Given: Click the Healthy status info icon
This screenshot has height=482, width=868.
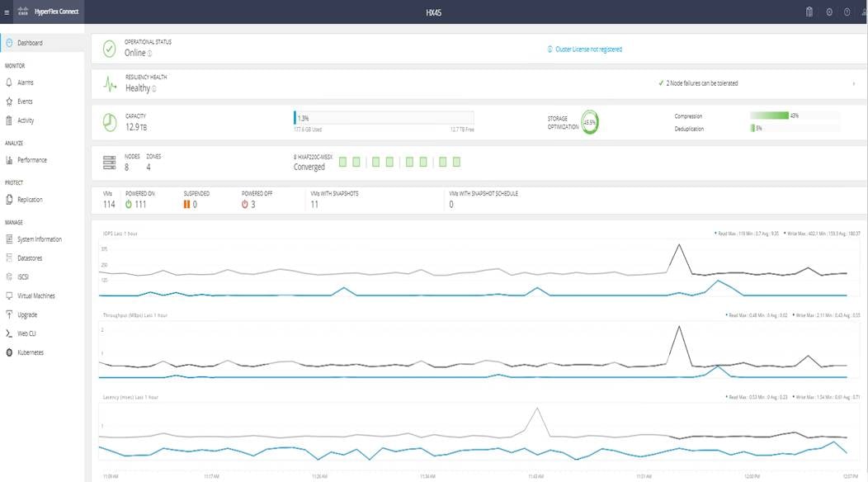Looking at the screenshot, I should point(154,89).
